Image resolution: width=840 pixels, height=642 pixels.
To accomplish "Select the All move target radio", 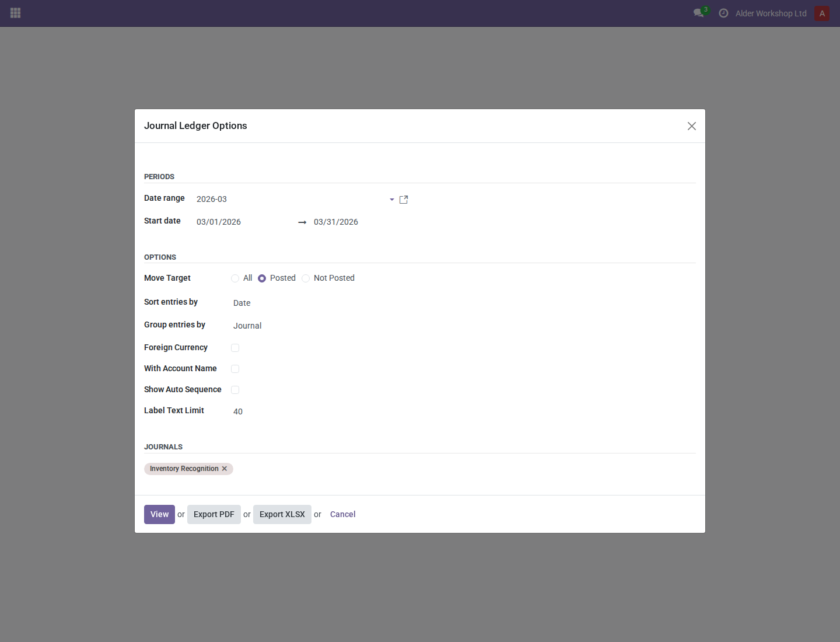I will click(x=235, y=278).
